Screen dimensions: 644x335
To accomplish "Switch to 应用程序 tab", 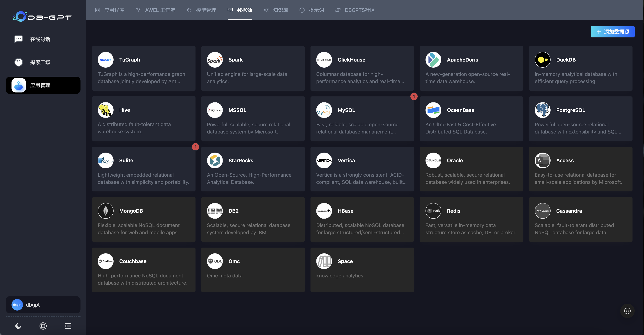I will click(109, 10).
